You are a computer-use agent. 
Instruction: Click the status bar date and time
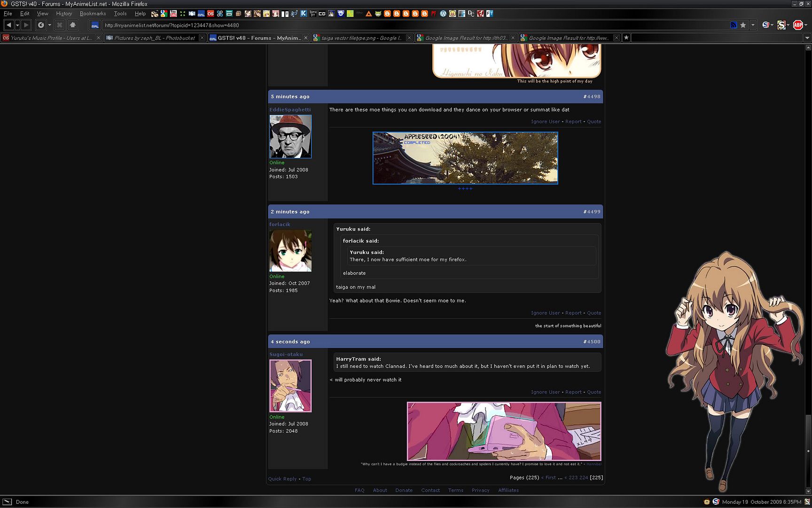coord(761,502)
